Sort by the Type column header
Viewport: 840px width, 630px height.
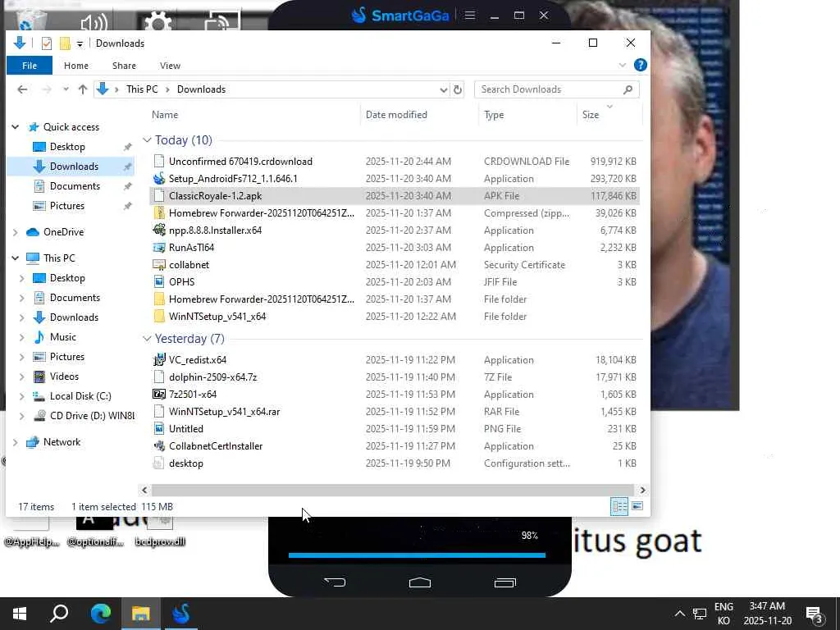coord(493,115)
